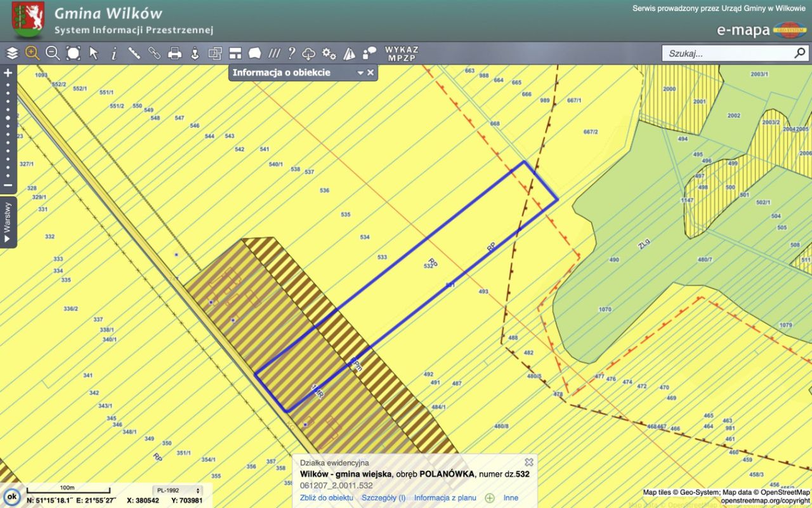Open the layers stack icon in toolbar
The width and height of the screenshot is (812, 508).
[12, 53]
